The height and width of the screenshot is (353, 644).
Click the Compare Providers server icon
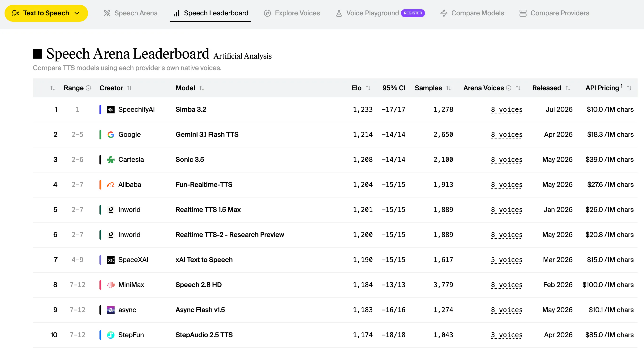(523, 13)
